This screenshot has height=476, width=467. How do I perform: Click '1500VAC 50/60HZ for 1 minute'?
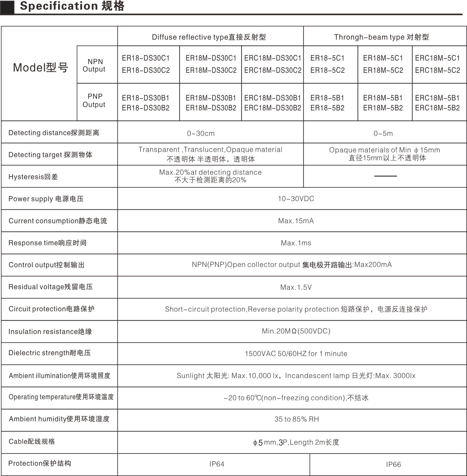[x=296, y=354]
